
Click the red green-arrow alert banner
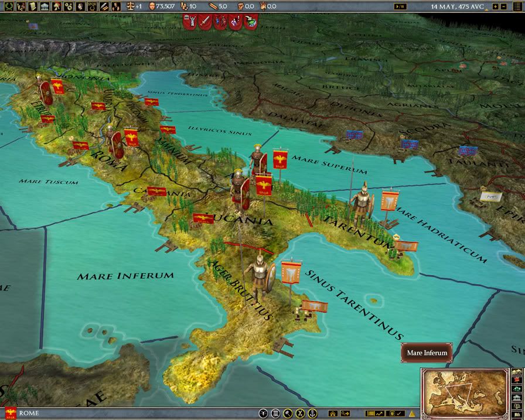(250, 22)
